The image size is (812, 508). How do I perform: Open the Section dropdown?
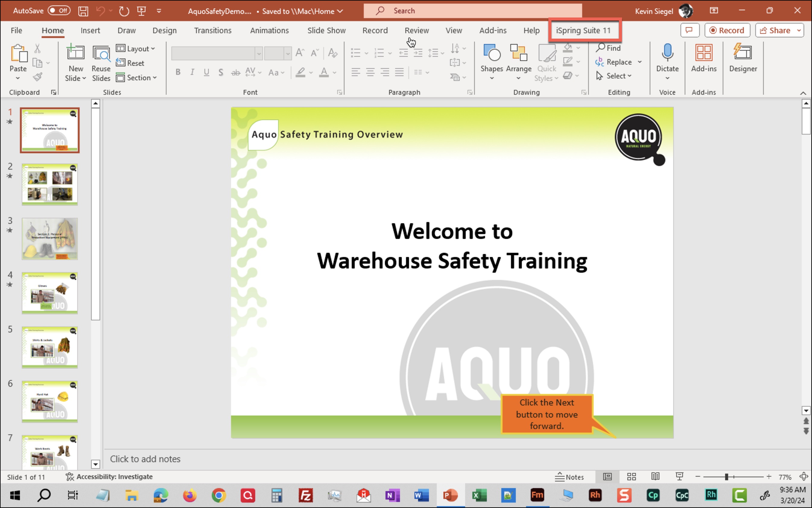click(136, 78)
